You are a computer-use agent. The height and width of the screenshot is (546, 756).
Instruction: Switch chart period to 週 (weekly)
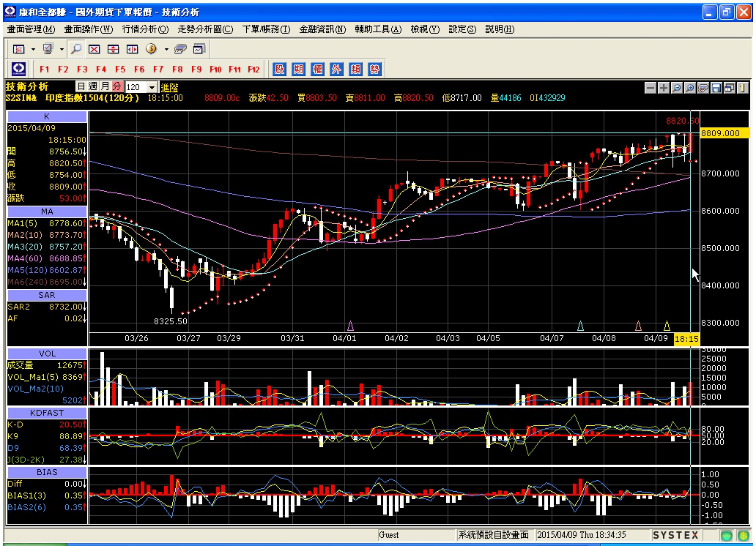click(x=93, y=86)
